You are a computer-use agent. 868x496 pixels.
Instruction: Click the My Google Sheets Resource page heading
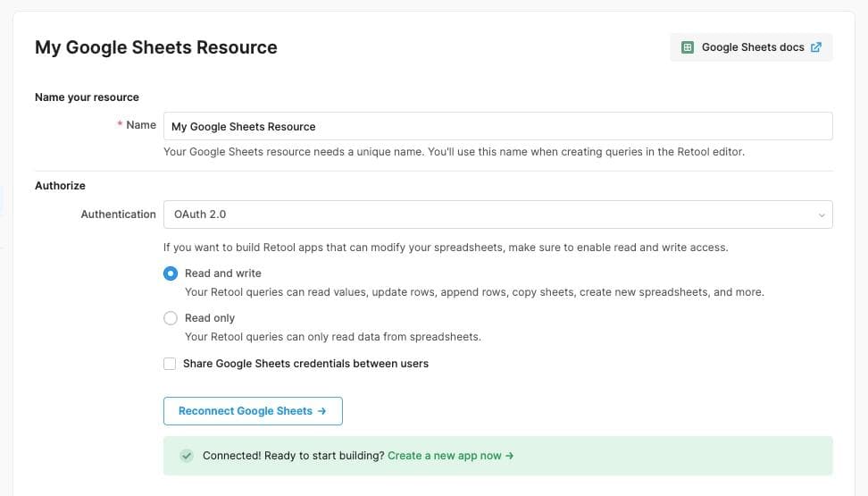point(156,47)
